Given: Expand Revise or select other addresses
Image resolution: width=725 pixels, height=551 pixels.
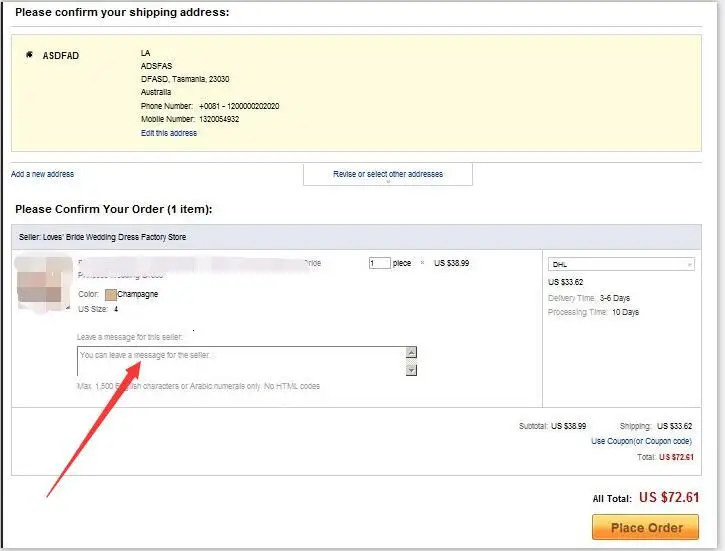Looking at the screenshot, I should [x=388, y=174].
